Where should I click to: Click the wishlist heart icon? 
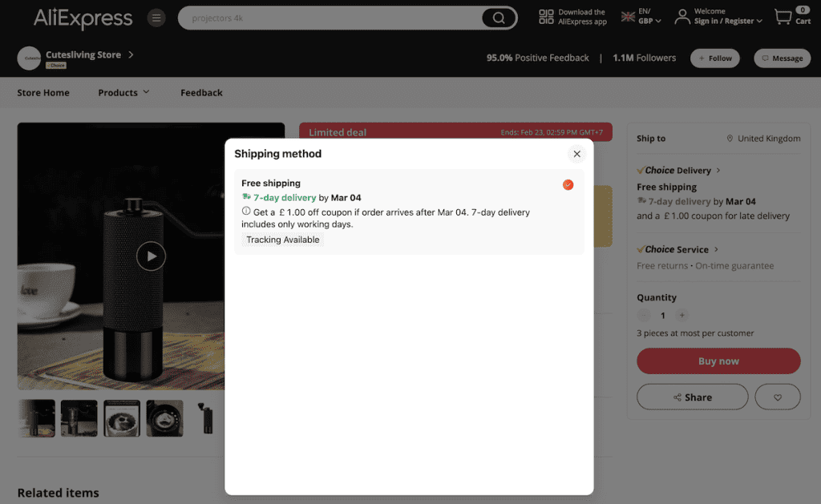(x=777, y=397)
